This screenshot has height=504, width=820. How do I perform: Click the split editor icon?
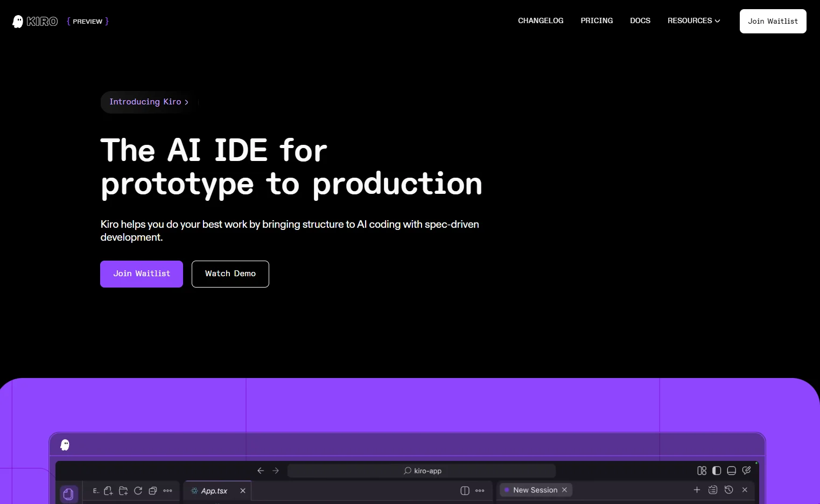point(465,491)
